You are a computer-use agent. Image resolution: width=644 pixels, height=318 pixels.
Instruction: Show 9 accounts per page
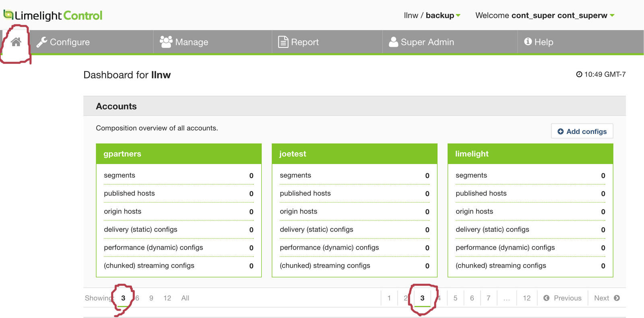(x=151, y=298)
